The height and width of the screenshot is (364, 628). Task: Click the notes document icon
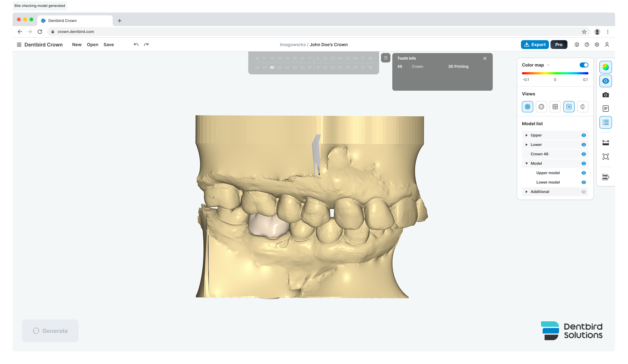pyautogui.click(x=605, y=109)
